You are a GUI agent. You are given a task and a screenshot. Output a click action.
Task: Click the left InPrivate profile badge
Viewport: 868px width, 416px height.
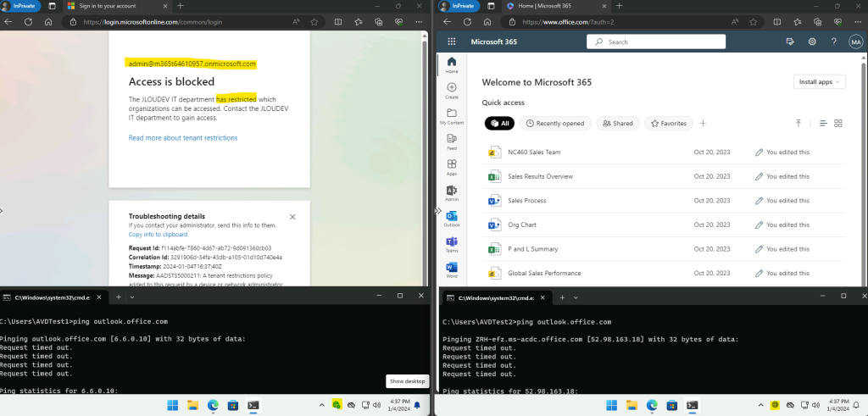pos(20,6)
